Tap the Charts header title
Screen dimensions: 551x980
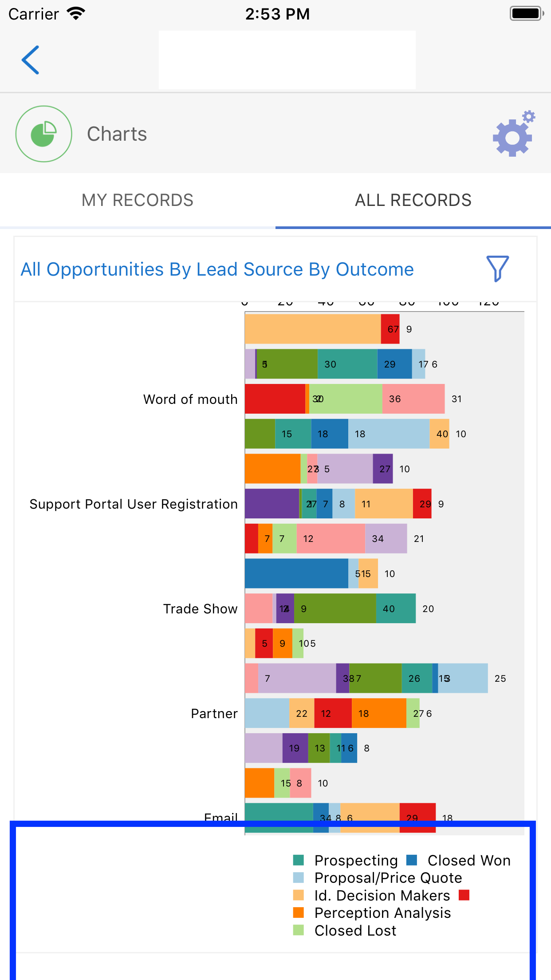coord(117,134)
